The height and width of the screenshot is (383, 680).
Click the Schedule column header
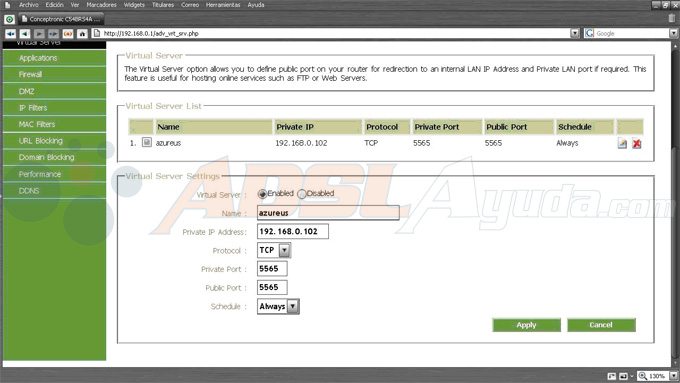(x=585, y=127)
